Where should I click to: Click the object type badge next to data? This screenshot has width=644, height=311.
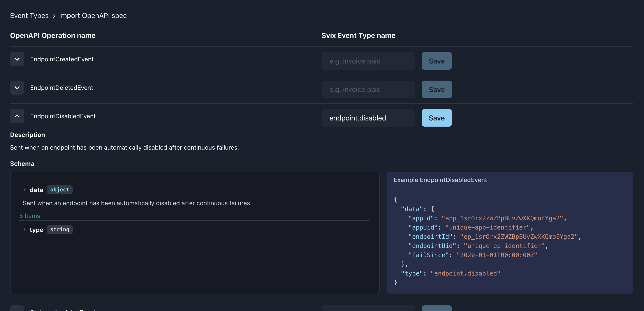click(x=60, y=190)
